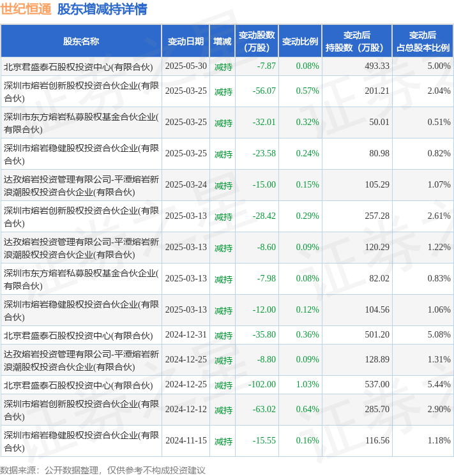The height and width of the screenshot is (476, 454).
Task: Click the -28.42 share change value
Action: (264, 216)
